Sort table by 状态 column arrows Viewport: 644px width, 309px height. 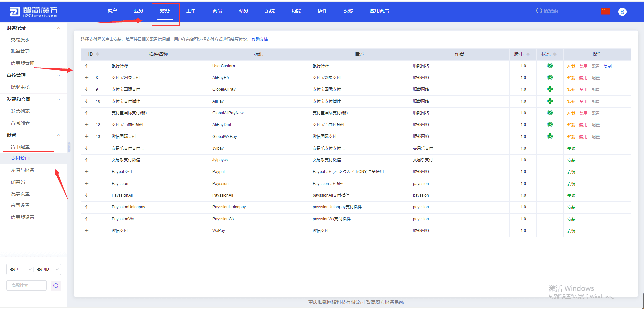tap(555, 54)
